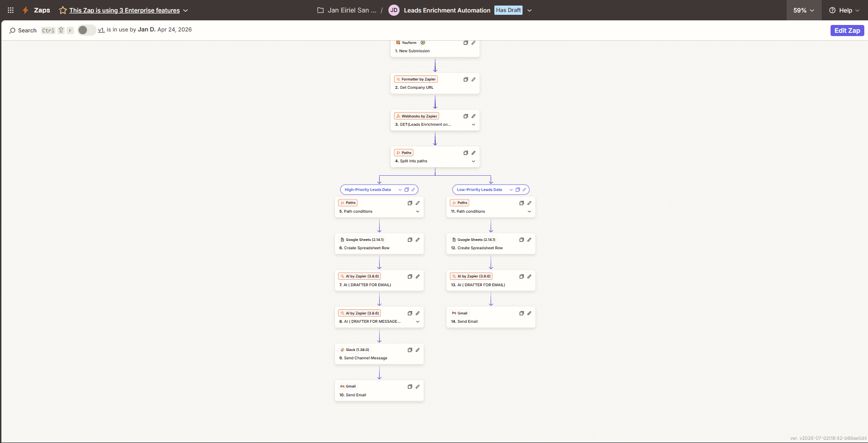The image size is (868, 443).
Task: Expand step 8 AI Drafter for Message chevron
Action: [418, 321]
